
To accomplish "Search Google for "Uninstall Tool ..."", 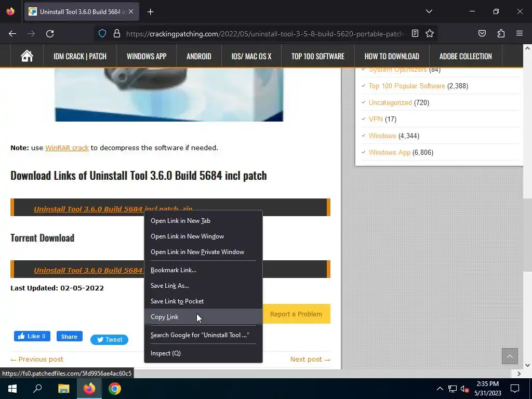I will point(203,335).
